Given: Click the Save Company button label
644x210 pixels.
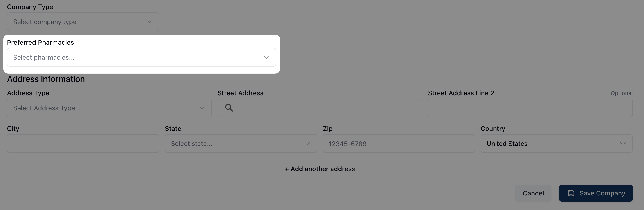Looking at the screenshot, I should click(x=602, y=193).
